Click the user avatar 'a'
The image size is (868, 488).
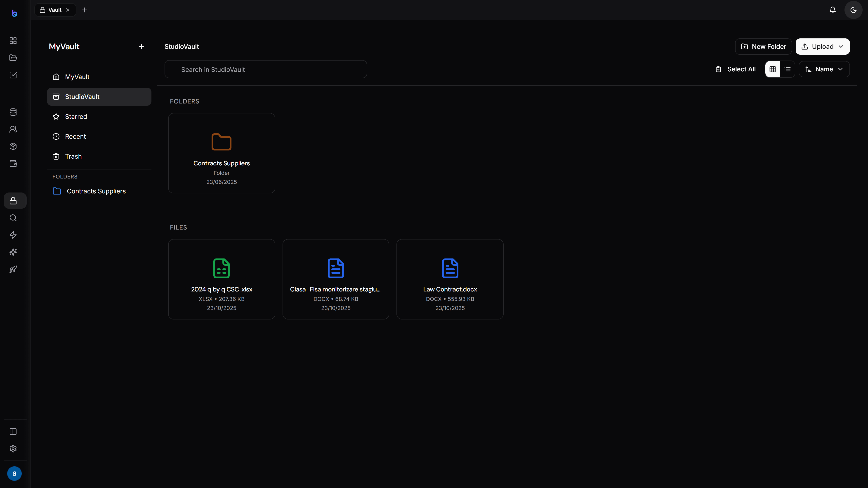pyautogui.click(x=14, y=474)
